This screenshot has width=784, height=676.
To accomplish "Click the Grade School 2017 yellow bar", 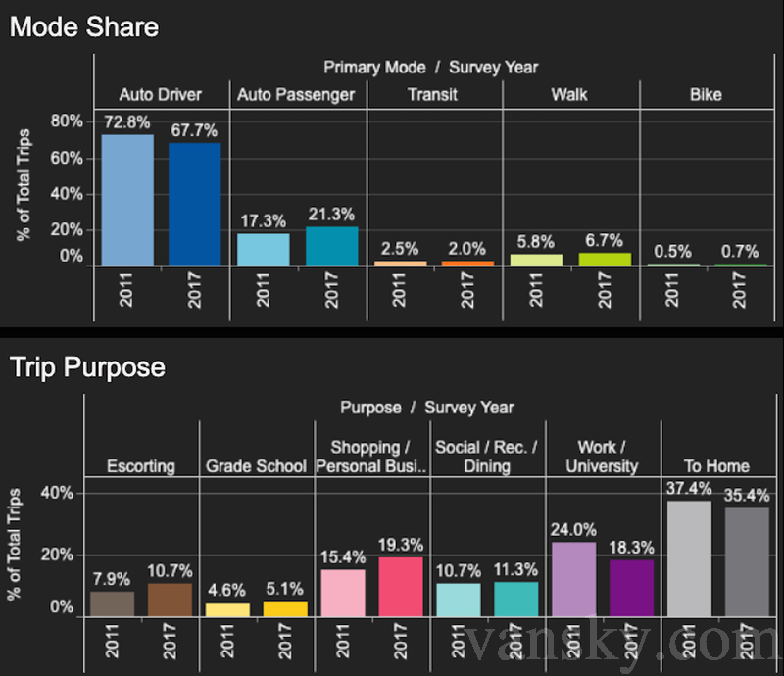I will [x=285, y=608].
